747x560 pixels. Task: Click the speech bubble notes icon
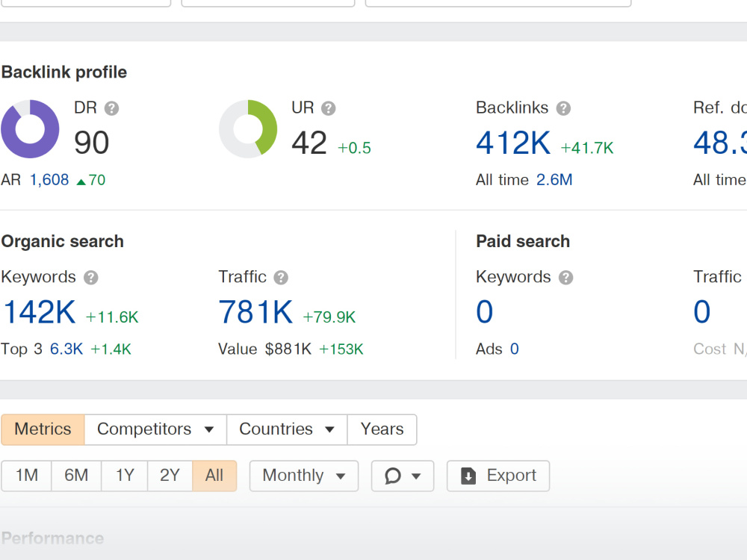(393, 476)
